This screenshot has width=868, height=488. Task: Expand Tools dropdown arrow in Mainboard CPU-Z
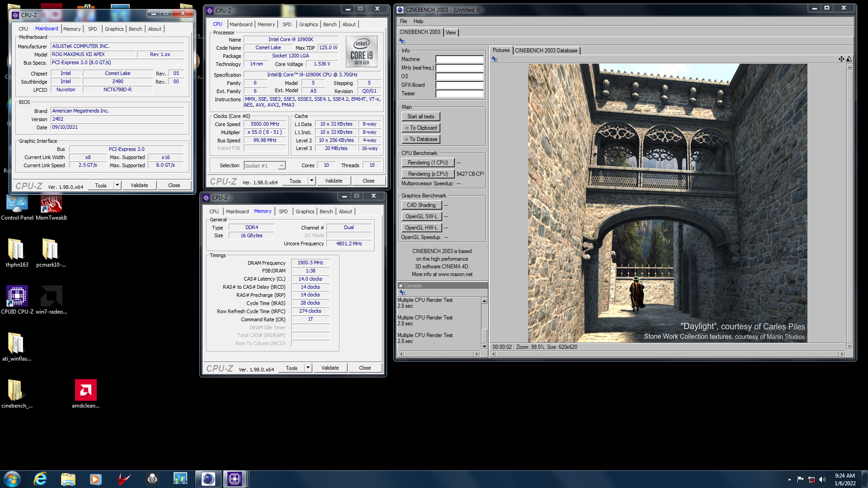click(117, 185)
